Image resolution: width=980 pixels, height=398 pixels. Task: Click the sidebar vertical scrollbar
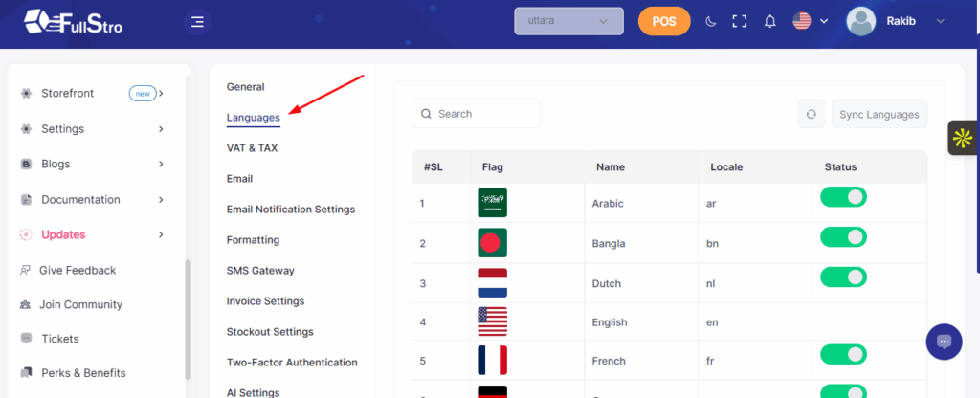[189, 316]
